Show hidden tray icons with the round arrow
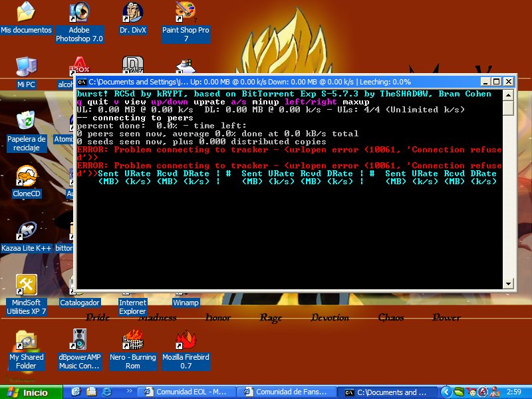This screenshot has height=399, width=532. tap(446, 392)
